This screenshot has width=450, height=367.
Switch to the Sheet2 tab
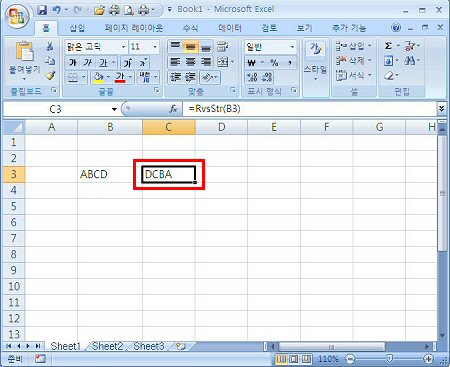pyautogui.click(x=107, y=346)
